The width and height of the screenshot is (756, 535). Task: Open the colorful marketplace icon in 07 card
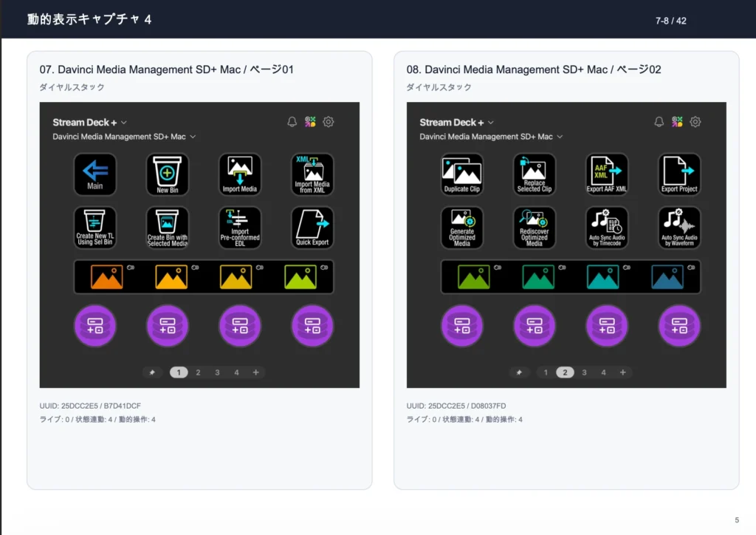coord(310,122)
